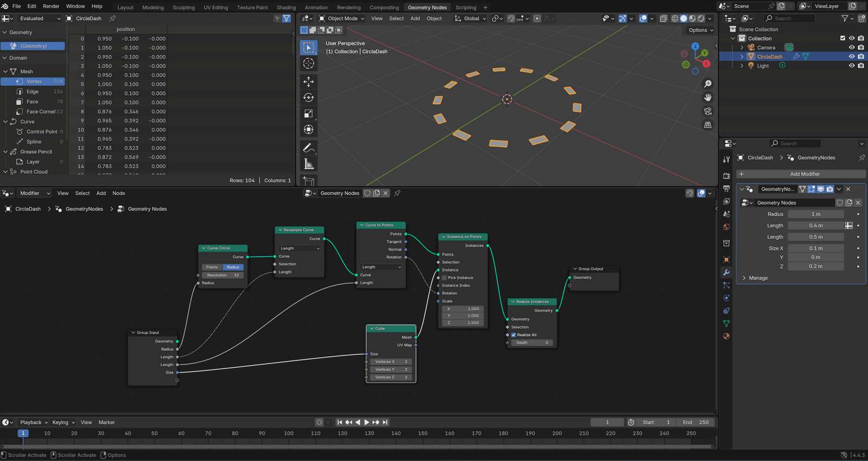Image resolution: width=868 pixels, height=461 pixels.
Task: Disable CircleDash in renders camera icon
Action: pyautogui.click(x=861, y=56)
